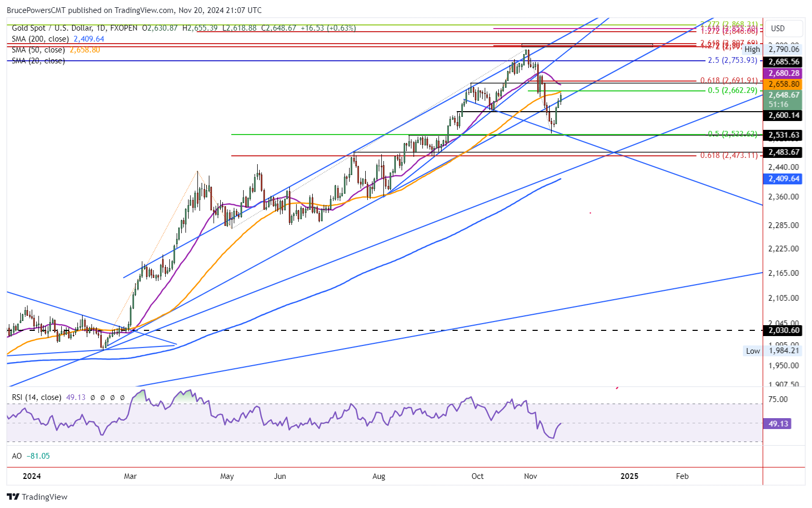812x508 pixels.
Task: Click the Feb label on time axis
Action: click(x=682, y=476)
